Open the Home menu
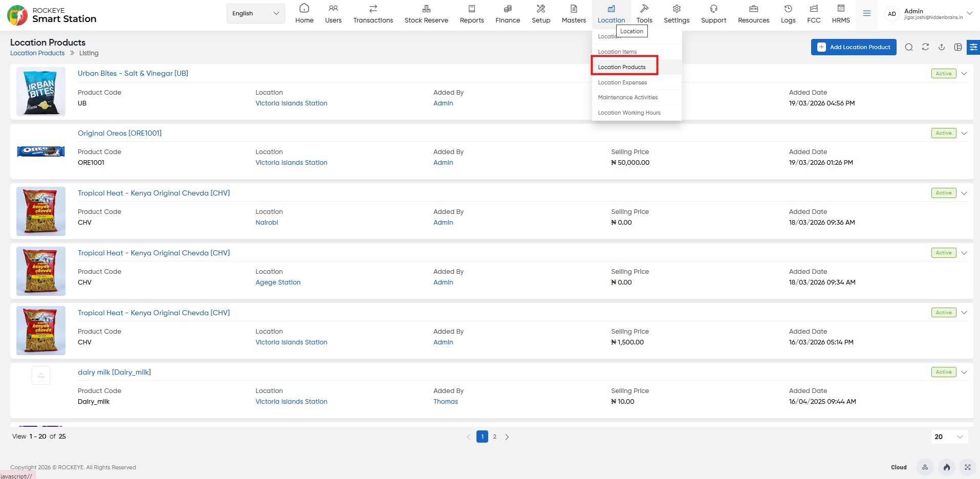Viewport: 980px width, 479px height. [x=304, y=14]
